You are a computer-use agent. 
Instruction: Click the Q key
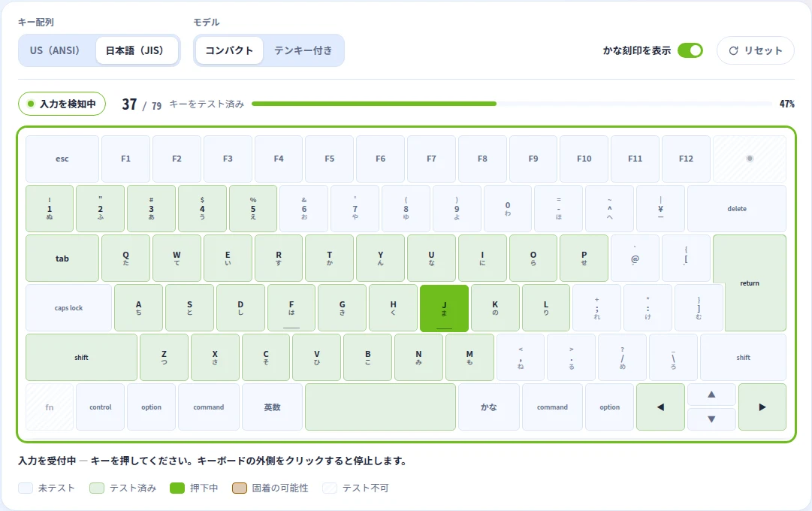pos(126,258)
